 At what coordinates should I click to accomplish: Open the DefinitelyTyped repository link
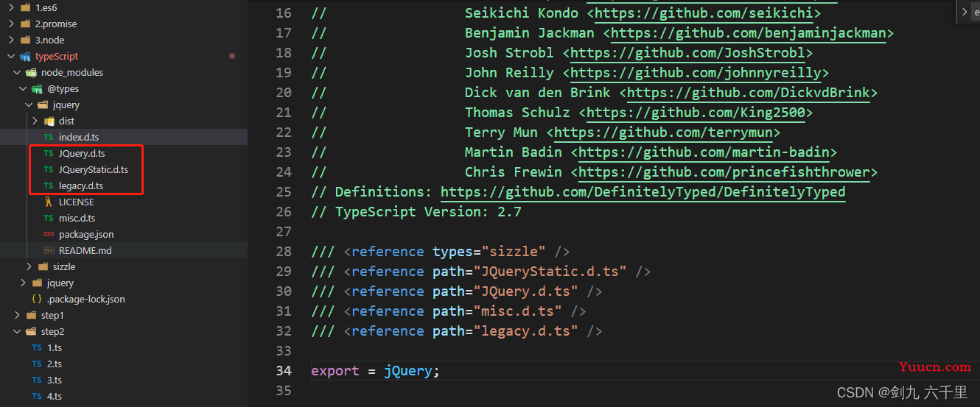pos(643,192)
